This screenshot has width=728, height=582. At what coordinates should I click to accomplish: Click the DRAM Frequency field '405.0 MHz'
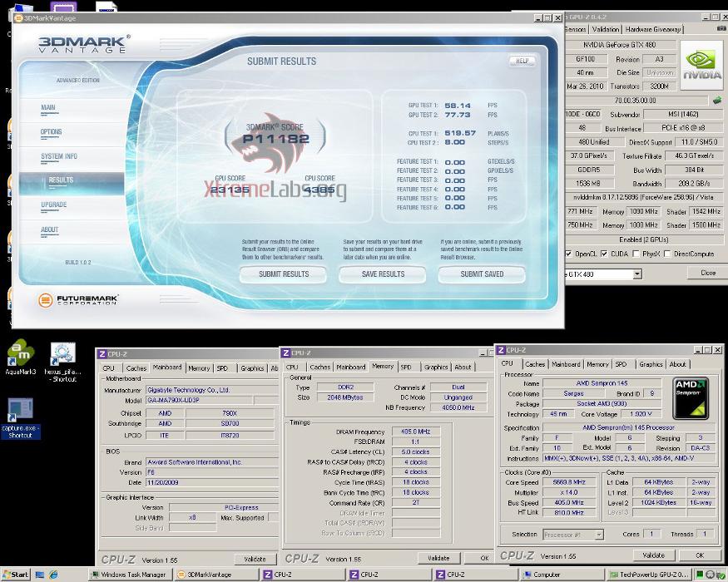point(415,432)
